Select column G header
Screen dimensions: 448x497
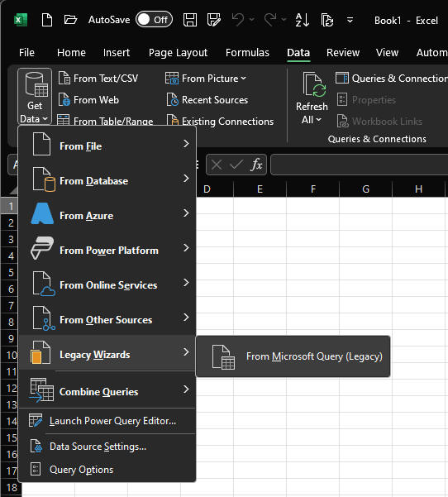(365, 189)
